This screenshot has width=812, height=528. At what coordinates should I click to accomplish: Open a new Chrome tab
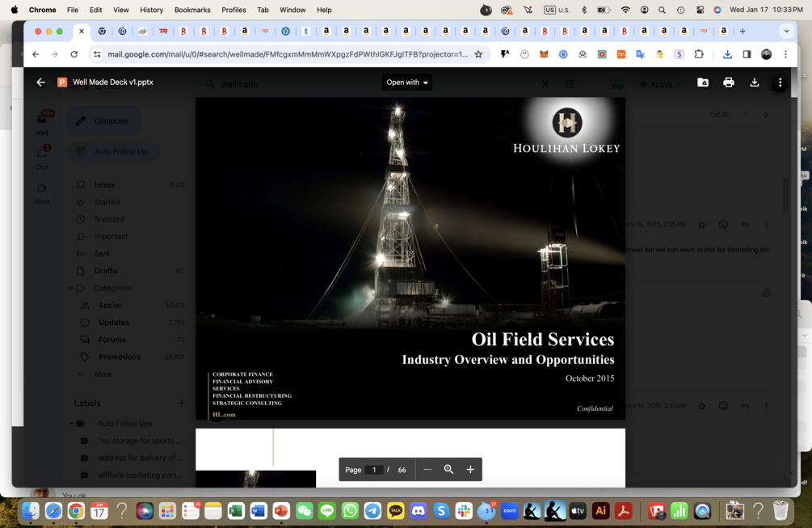click(x=743, y=31)
